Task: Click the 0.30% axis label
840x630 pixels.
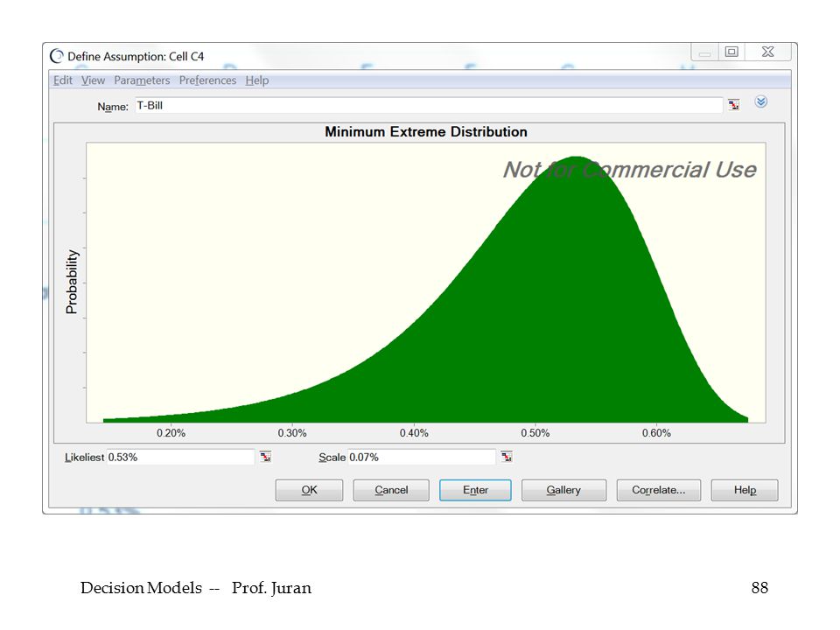Action: point(292,433)
